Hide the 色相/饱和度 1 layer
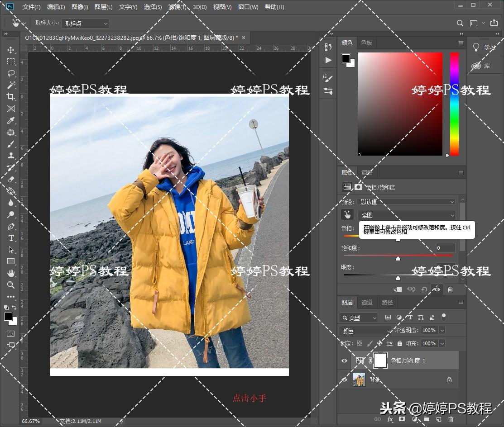 click(x=344, y=361)
